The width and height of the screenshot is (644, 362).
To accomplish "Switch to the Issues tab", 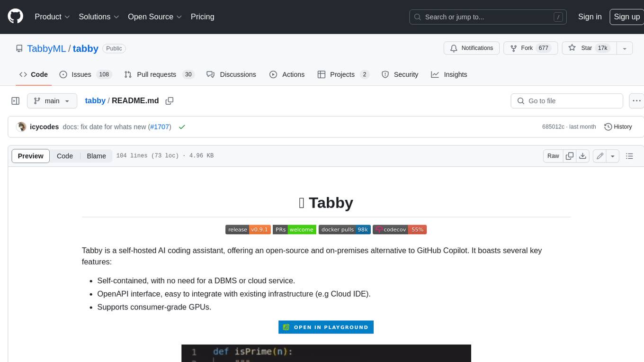I will 85,74.
